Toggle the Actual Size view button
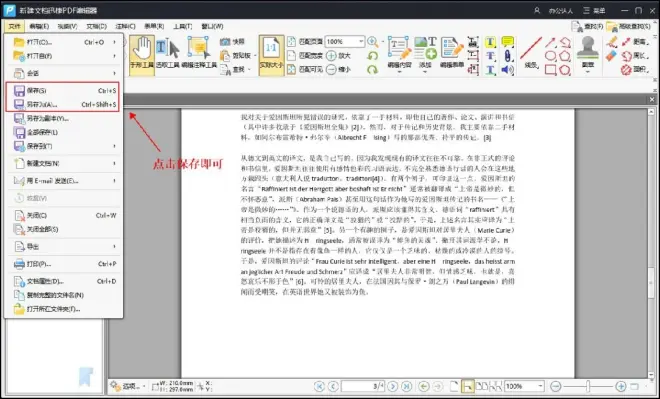 (271, 55)
